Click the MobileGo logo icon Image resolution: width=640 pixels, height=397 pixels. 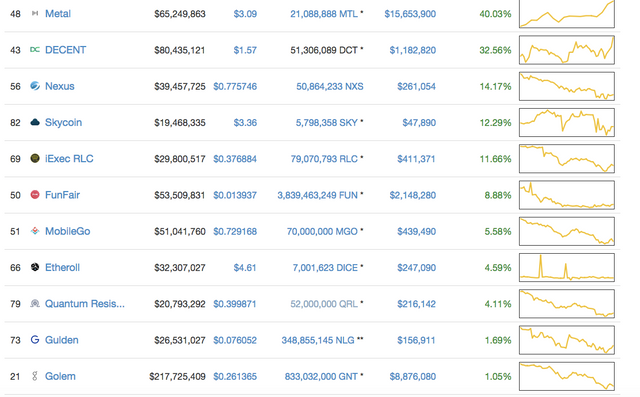point(35,231)
